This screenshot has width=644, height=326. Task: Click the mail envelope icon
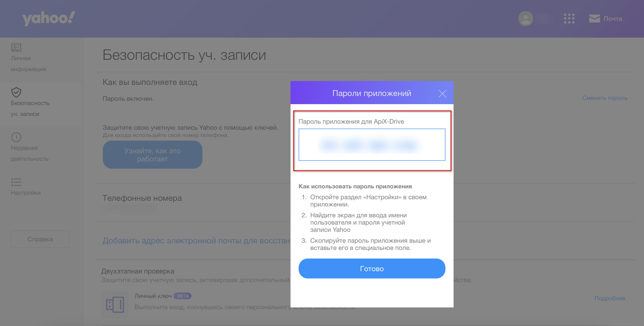tap(594, 19)
